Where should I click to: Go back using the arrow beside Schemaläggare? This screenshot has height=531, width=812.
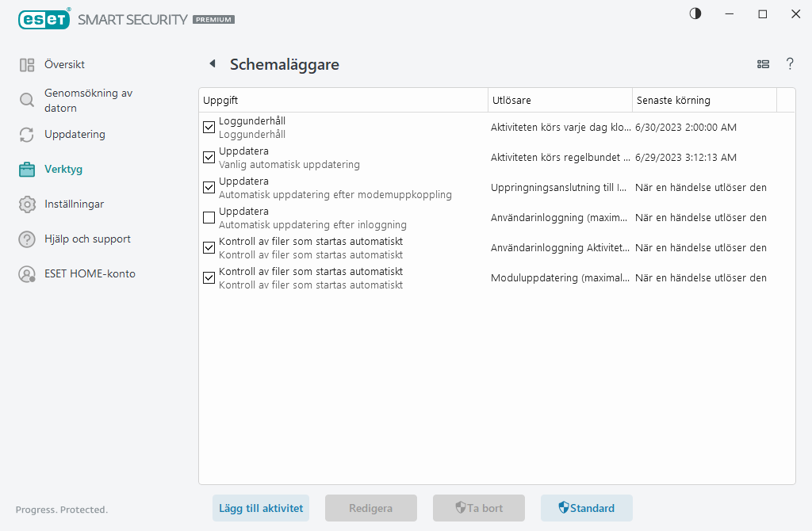pos(212,64)
